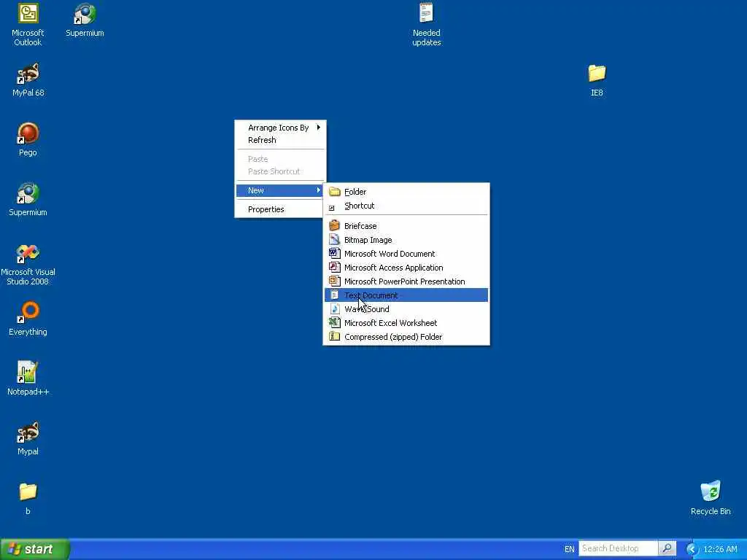
Task: Select the IE8 folder icon
Action: [597, 80]
